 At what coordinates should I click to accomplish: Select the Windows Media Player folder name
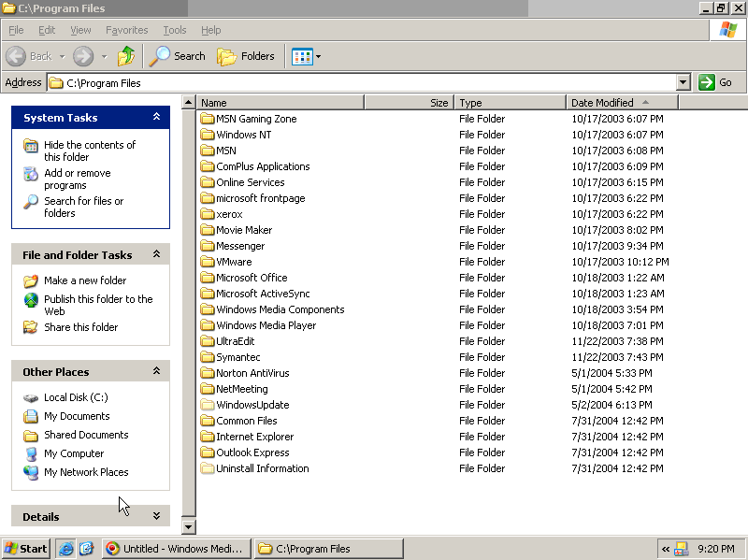pos(266,325)
